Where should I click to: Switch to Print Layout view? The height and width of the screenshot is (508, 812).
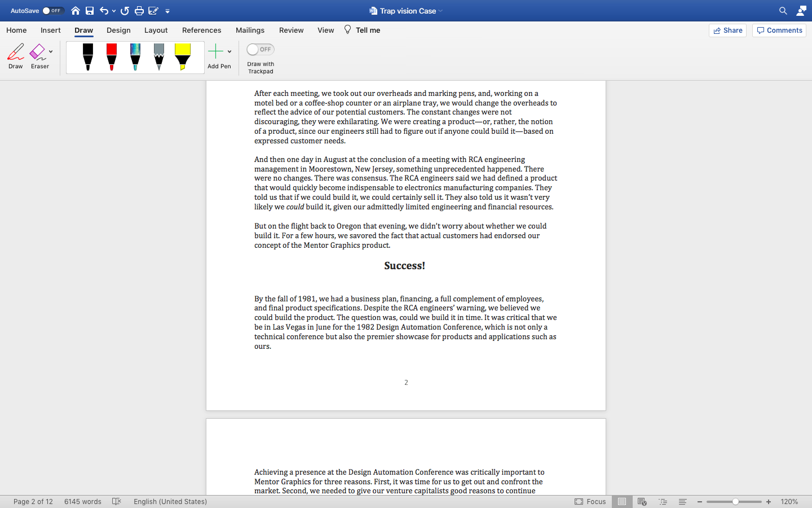[x=622, y=501]
